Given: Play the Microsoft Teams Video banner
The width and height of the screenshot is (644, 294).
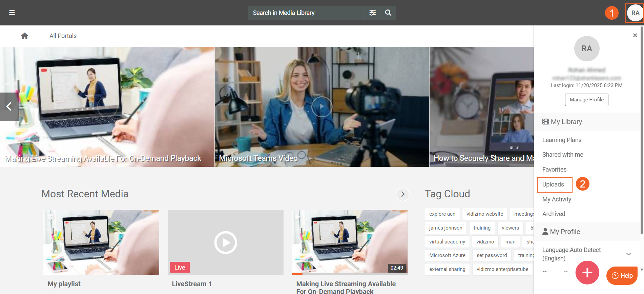Looking at the screenshot, I should pos(321,106).
